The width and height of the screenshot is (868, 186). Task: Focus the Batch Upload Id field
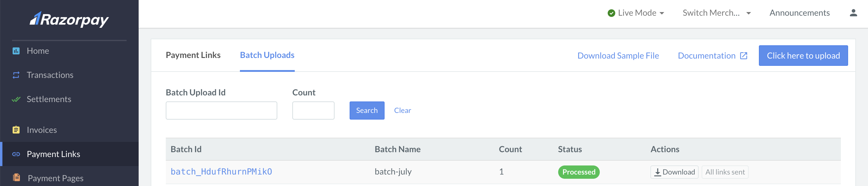coord(222,111)
